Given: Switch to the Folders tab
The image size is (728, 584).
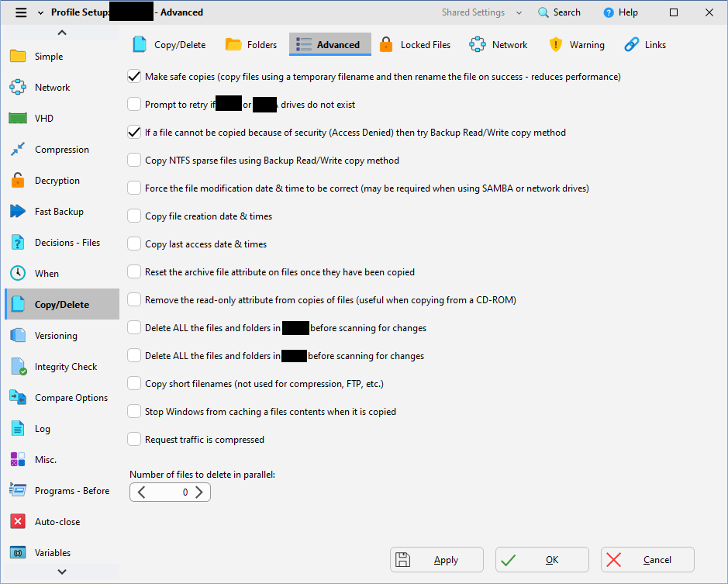Looking at the screenshot, I should 251,45.
